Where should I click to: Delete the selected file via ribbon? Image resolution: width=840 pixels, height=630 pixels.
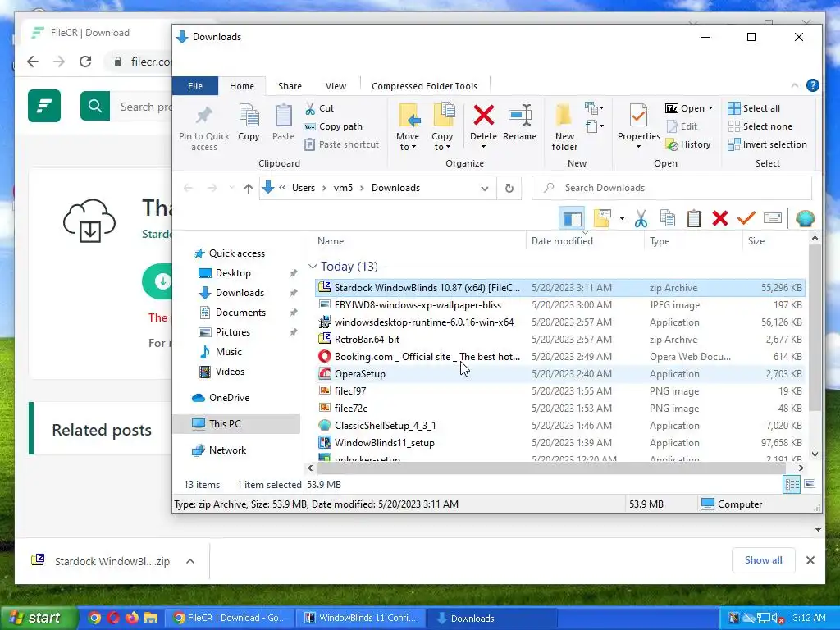(483, 122)
